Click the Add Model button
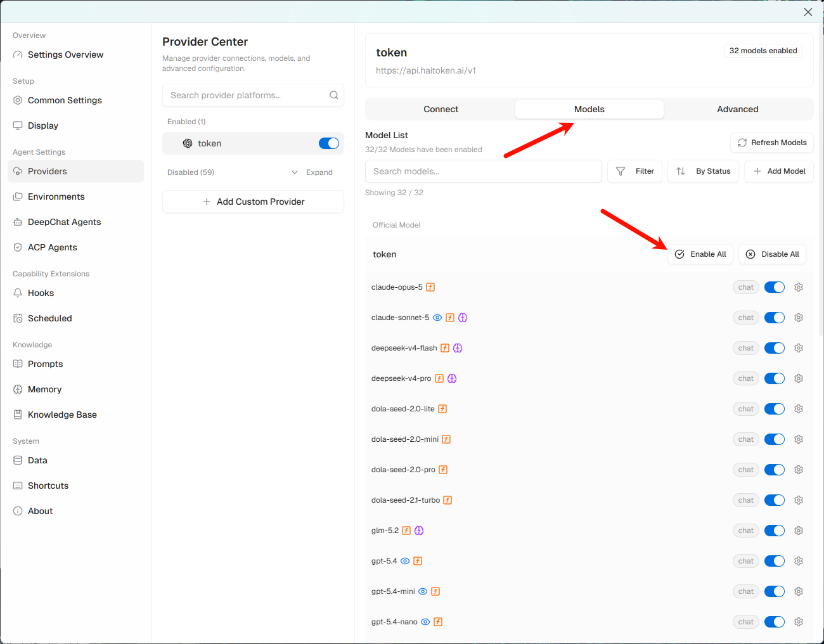 [779, 171]
